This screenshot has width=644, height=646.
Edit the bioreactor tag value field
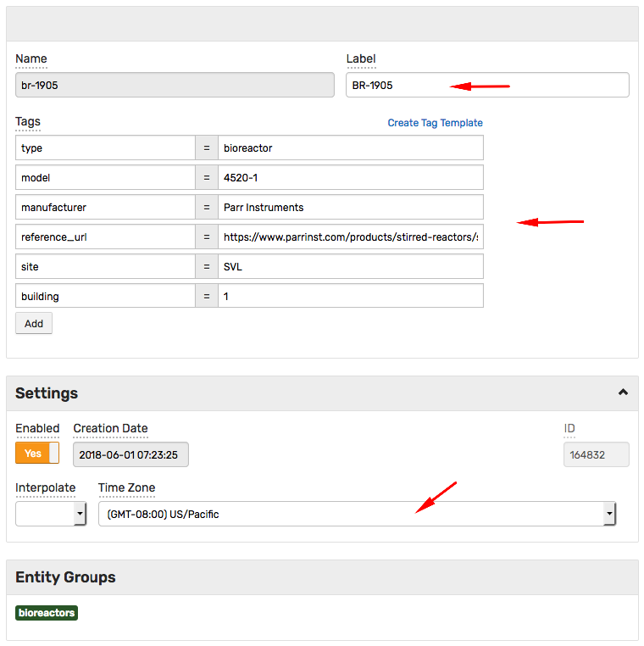tap(351, 148)
